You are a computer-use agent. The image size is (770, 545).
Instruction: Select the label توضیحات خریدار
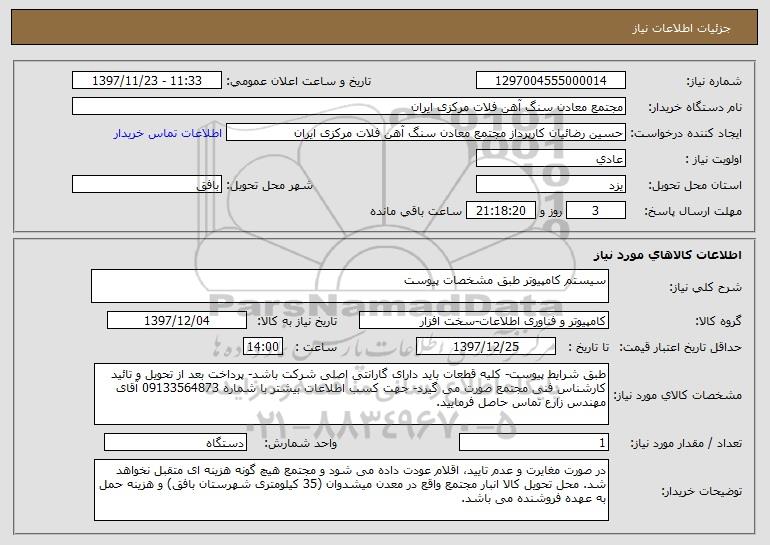tap(702, 491)
